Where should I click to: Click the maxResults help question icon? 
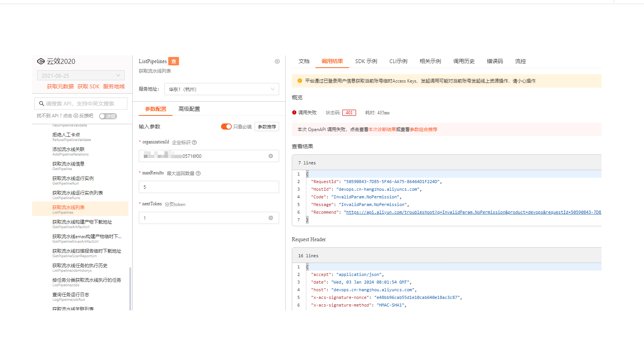tap(198, 173)
